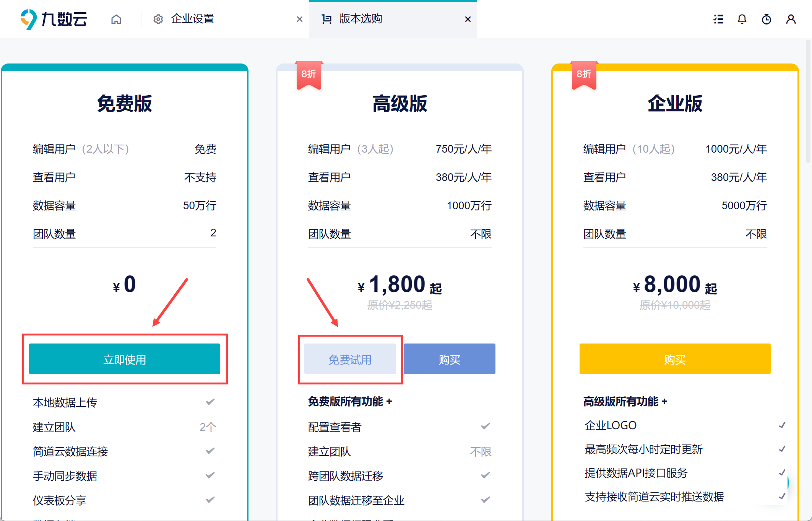Image resolution: width=812 pixels, height=521 pixels.
Task: Go to the home page icon
Action: tap(116, 19)
